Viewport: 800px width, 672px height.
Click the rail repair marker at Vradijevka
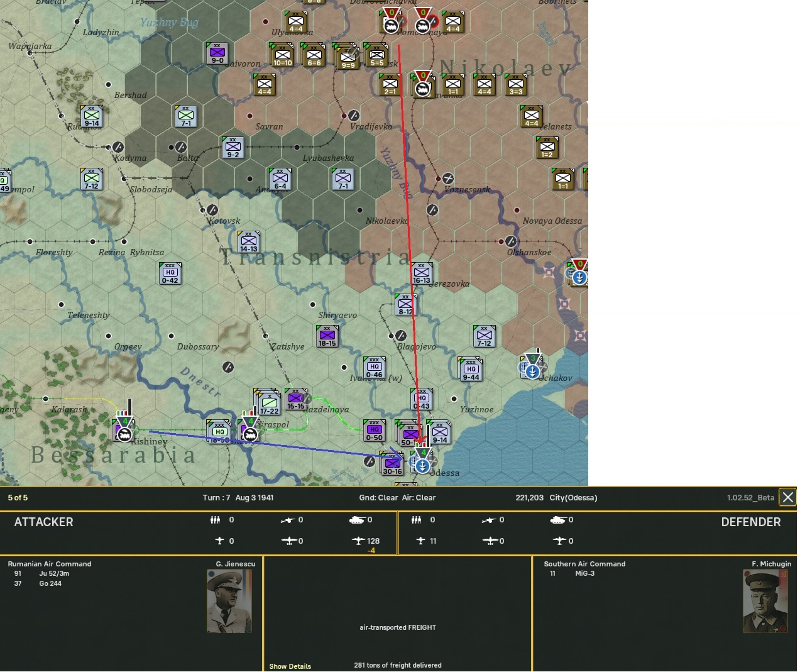coord(353,116)
